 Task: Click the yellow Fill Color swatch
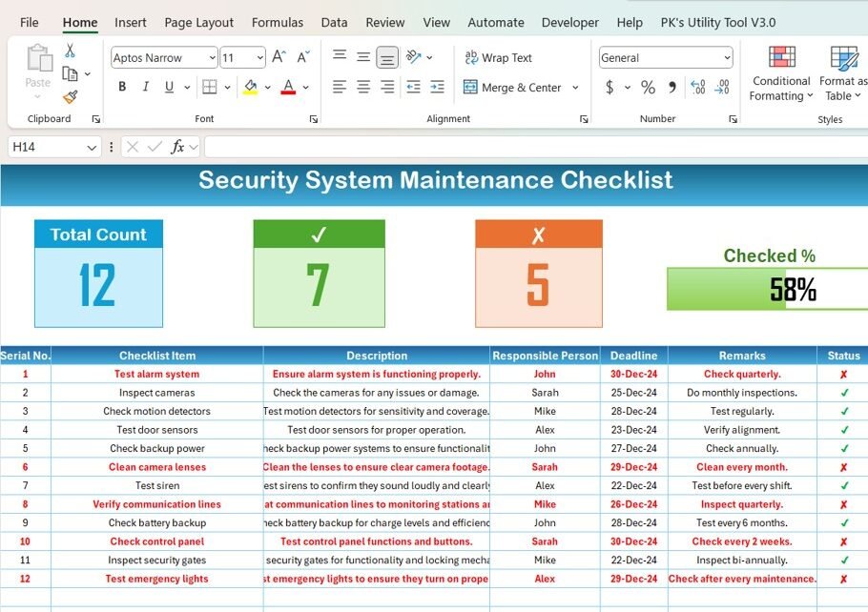pos(250,88)
